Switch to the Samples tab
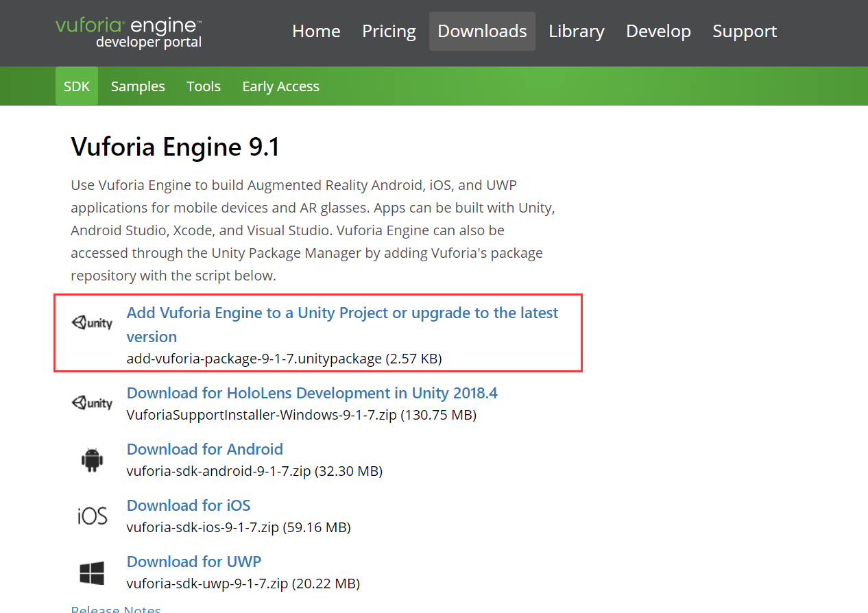 pyautogui.click(x=138, y=86)
